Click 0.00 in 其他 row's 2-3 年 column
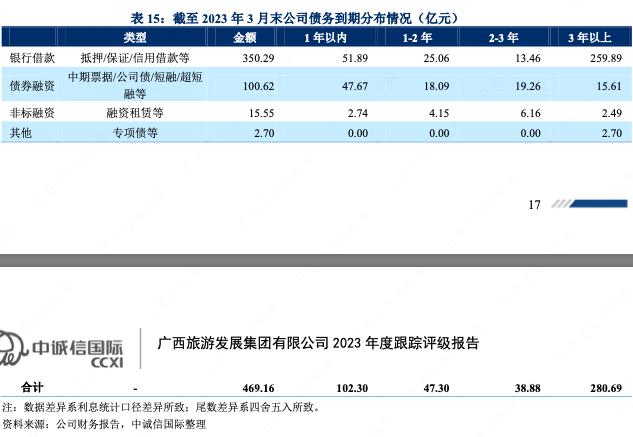The width and height of the screenshot is (633, 437). pyautogui.click(x=530, y=133)
